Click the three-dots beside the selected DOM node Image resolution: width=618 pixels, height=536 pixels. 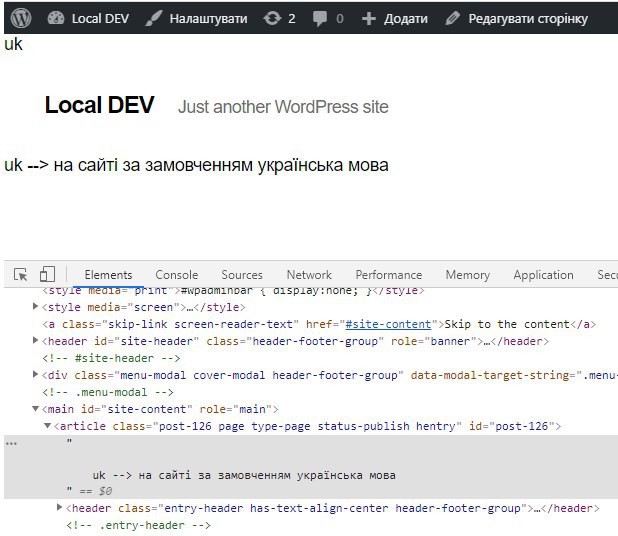[x=11, y=444]
